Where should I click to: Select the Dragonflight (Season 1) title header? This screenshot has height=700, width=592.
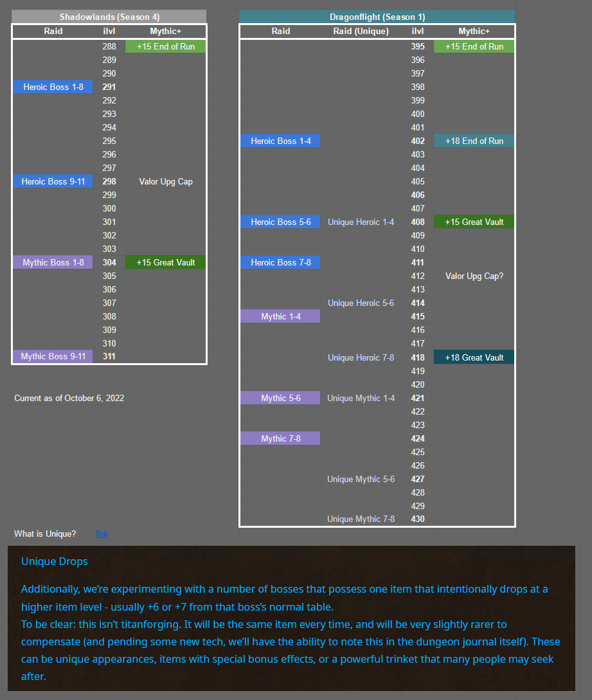point(377,17)
